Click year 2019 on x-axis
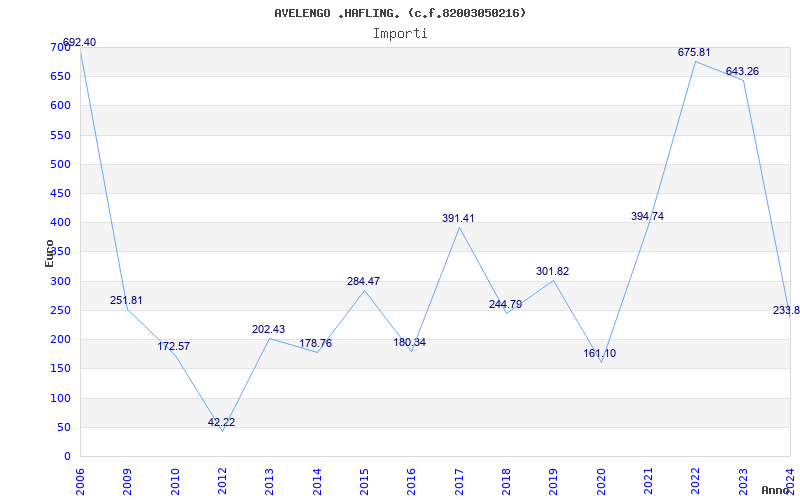This screenshot has height=500, width=800. [x=554, y=481]
